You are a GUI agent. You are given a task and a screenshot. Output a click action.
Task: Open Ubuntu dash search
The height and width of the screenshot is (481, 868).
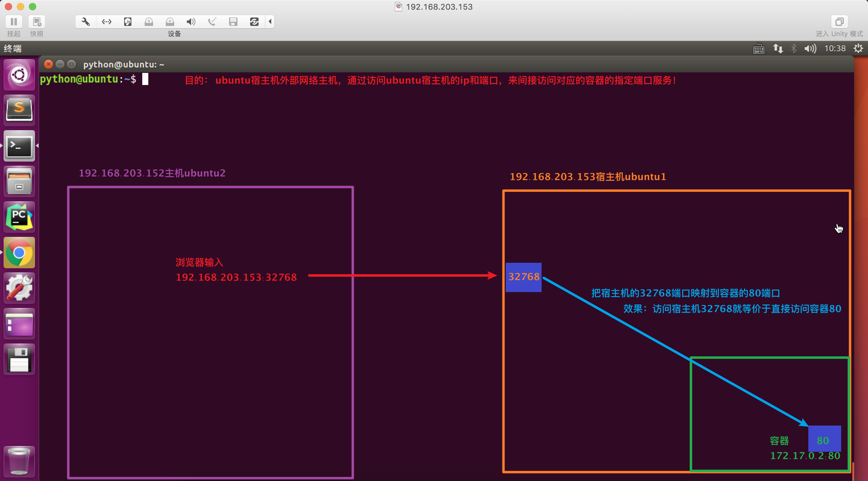(19, 74)
